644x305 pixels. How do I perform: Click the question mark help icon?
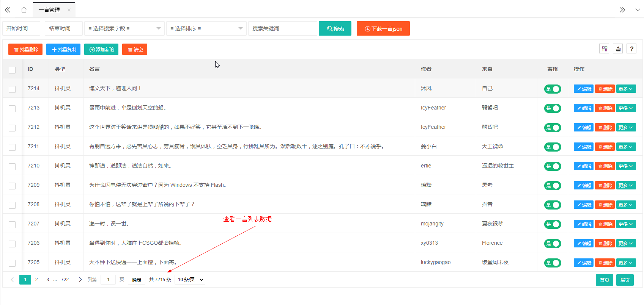tap(631, 48)
